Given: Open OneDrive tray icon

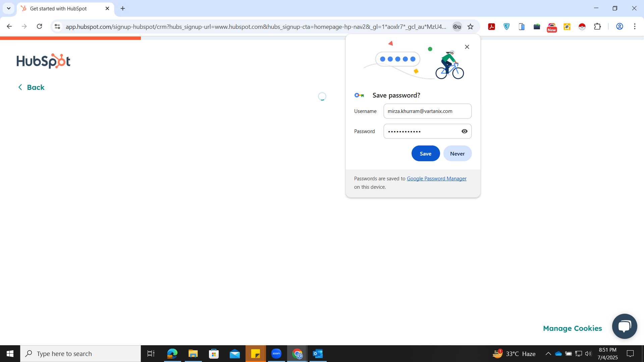Looking at the screenshot, I should 558,354.
